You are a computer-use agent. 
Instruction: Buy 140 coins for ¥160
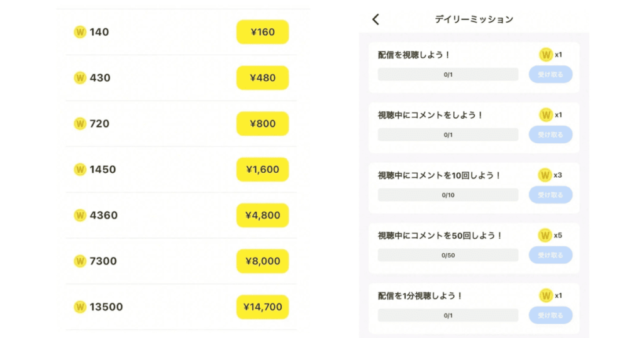[262, 32]
